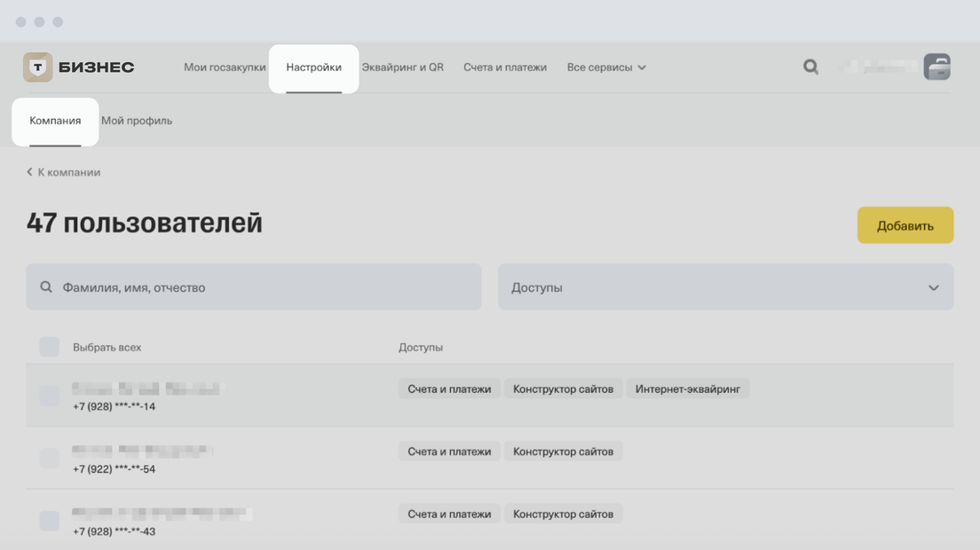Select checkbox for user ending in 54

[x=50, y=459]
